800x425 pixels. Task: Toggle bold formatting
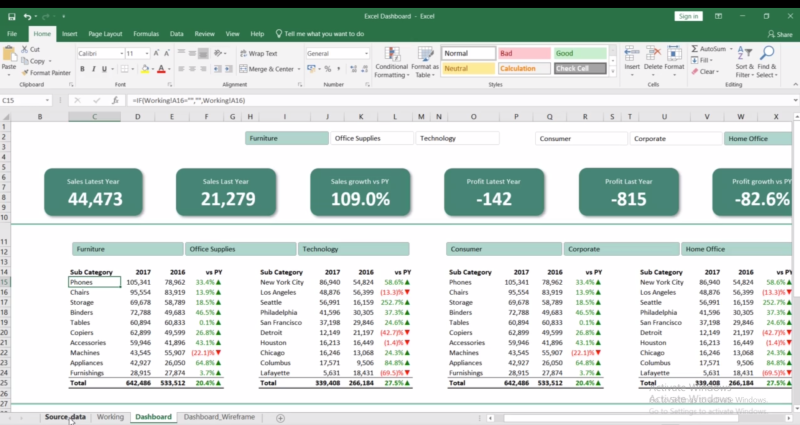click(81, 69)
